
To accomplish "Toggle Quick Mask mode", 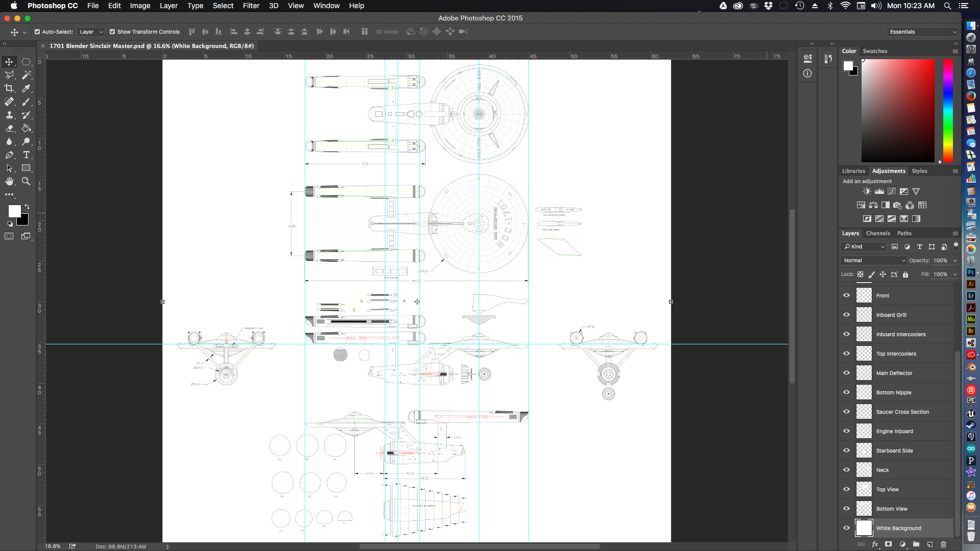I will pos(9,236).
